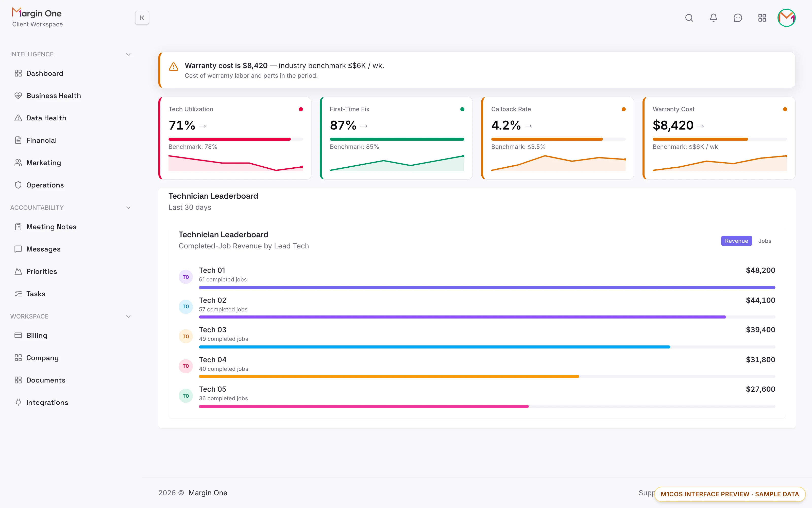
Task: Open notifications via the bell icon
Action: pyautogui.click(x=713, y=18)
